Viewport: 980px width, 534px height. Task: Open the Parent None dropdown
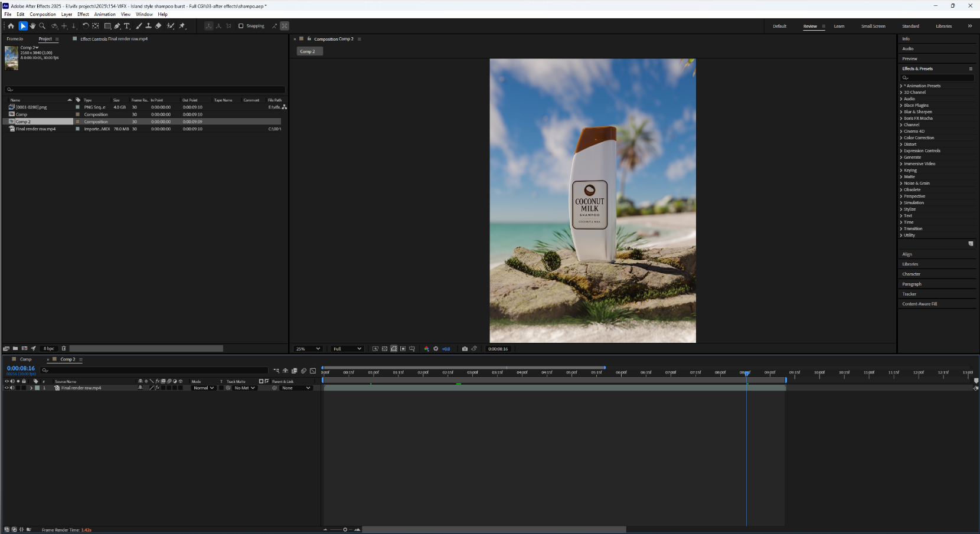[x=296, y=388]
